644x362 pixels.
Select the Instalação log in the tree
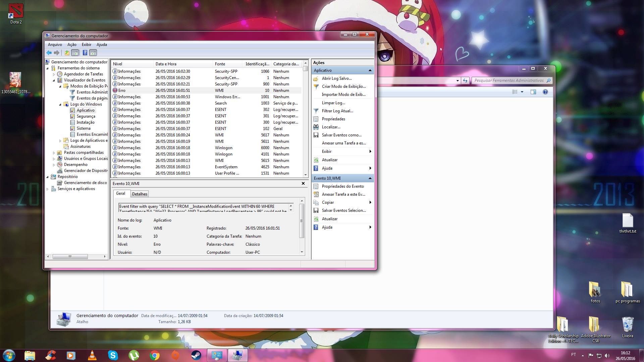pos(86,122)
